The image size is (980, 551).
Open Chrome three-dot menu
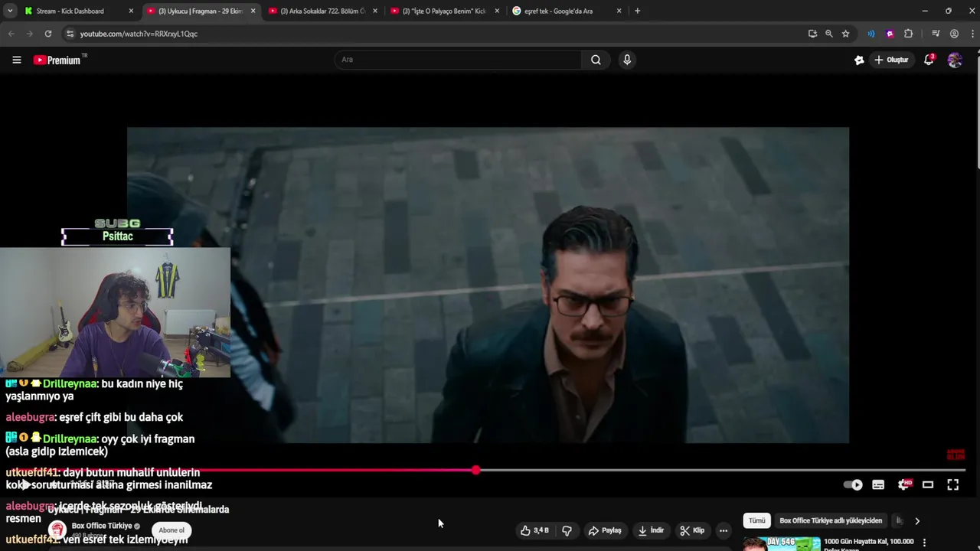[972, 34]
